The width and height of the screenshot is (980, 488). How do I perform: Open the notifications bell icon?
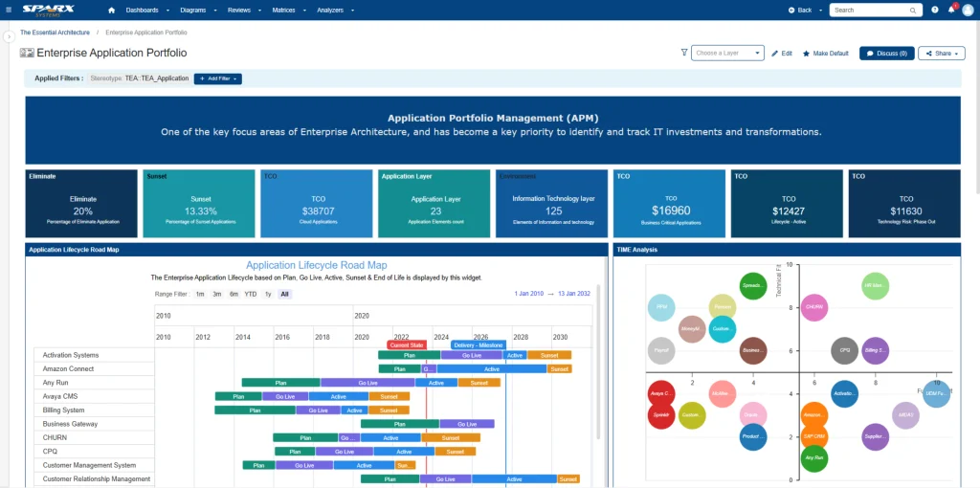pos(951,10)
